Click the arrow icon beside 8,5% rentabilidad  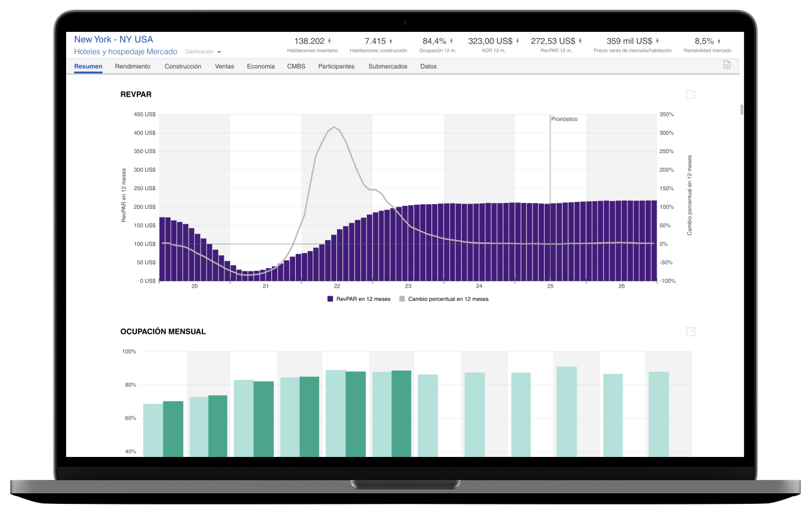click(x=719, y=41)
